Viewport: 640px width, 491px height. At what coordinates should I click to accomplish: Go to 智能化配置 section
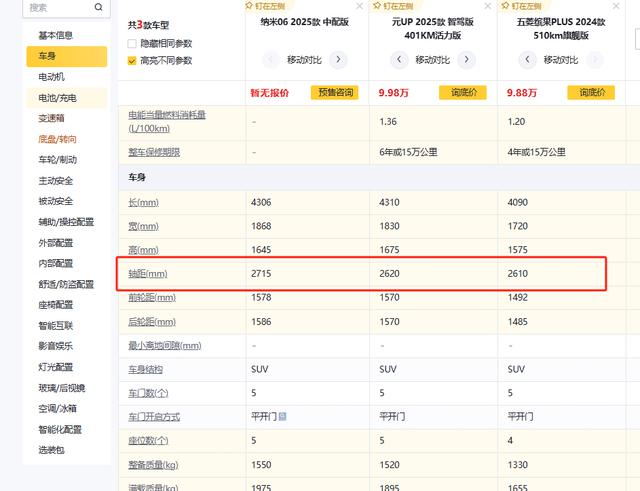pyautogui.click(x=60, y=429)
